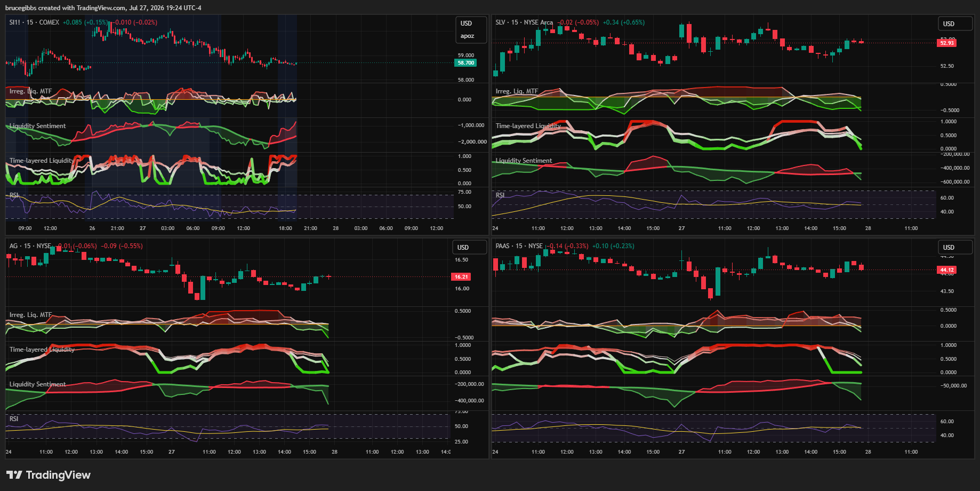Image resolution: width=980 pixels, height=491 pixels.
Task: Click the 16.50 price axis level
Action: pos(461,260)
